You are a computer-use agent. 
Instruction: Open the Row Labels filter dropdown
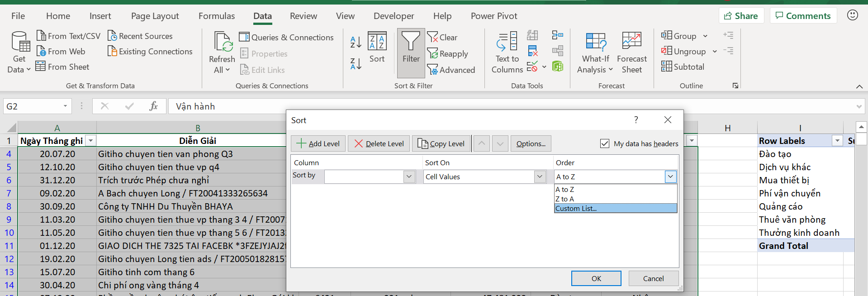tap(837, 141)
